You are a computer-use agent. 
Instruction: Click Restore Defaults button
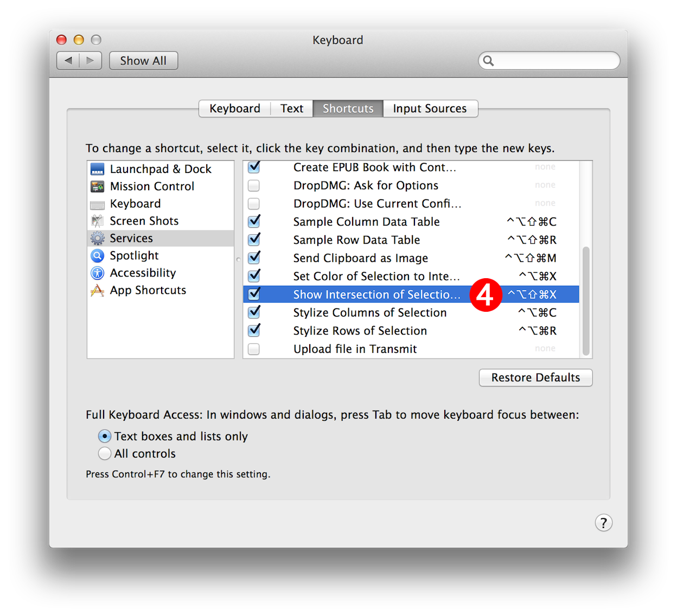click(x=536, y=377)
